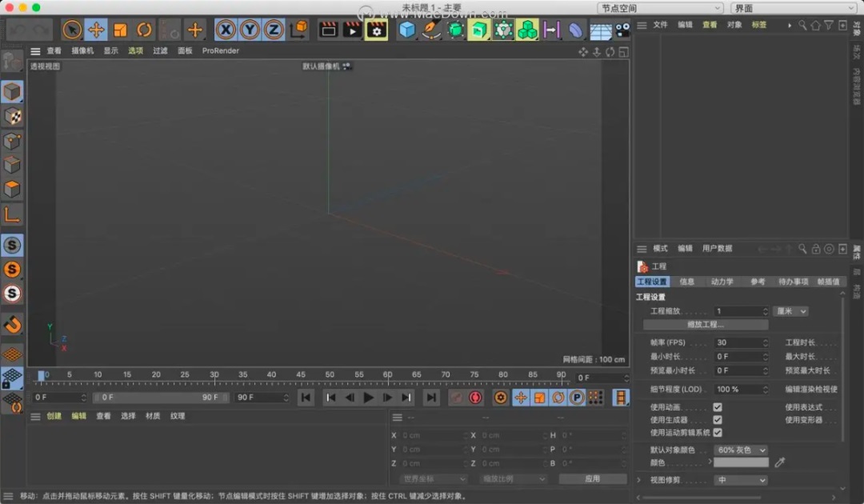Jump to the end of timeline
This screenshot has height=504, width=864.
[431, 397]
